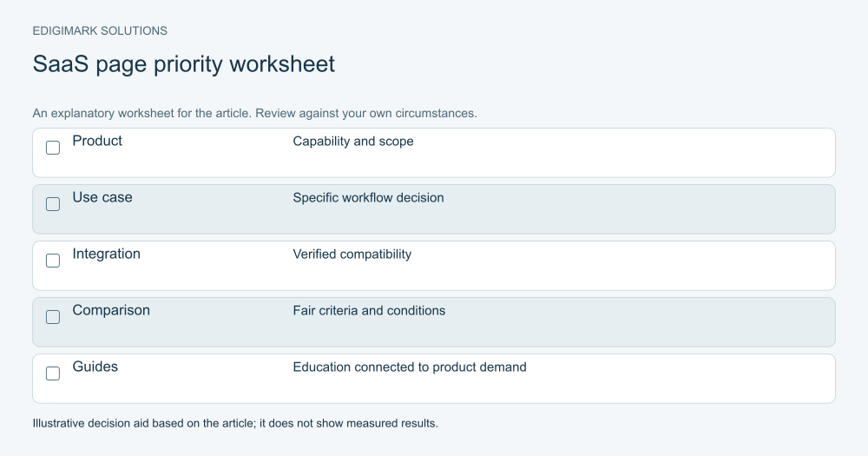Select the 'Integration' label text
Image resolution: width=868 pixels, height=456 pixels.
point(106,254)
